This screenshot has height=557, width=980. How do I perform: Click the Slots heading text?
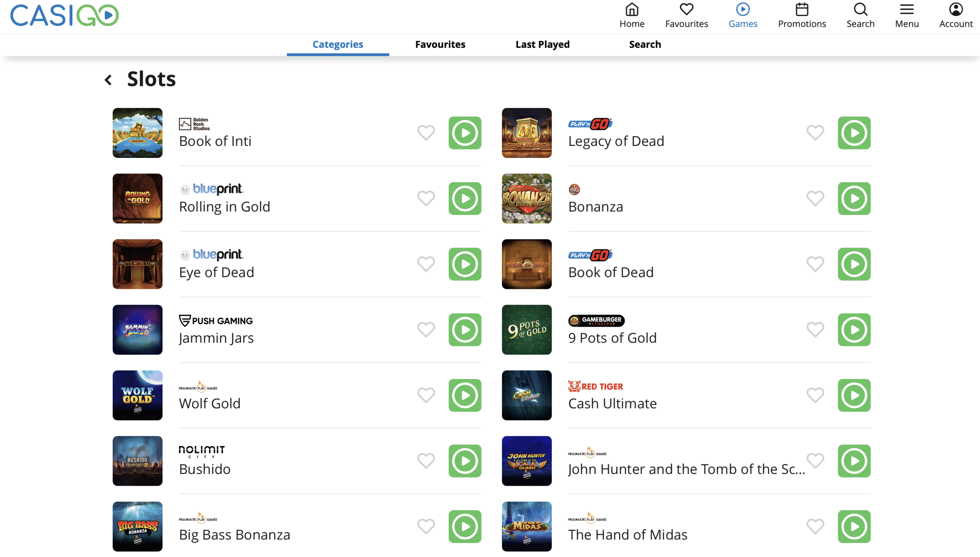coord(151,79)
